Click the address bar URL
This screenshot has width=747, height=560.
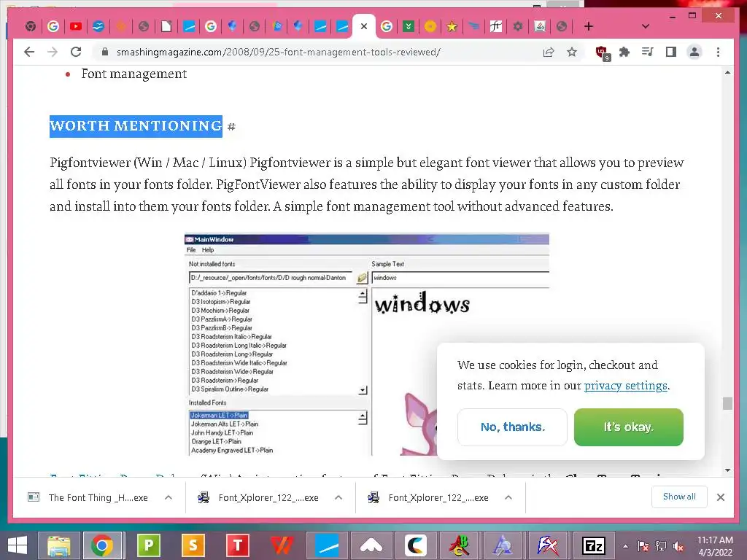pyautogui.click(x=278, y=52)
